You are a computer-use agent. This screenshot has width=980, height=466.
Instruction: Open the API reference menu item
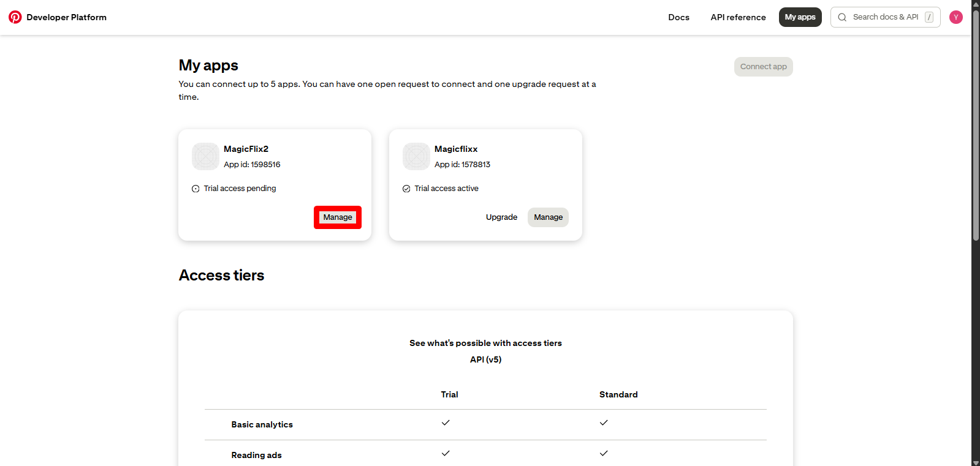[738, 17]
